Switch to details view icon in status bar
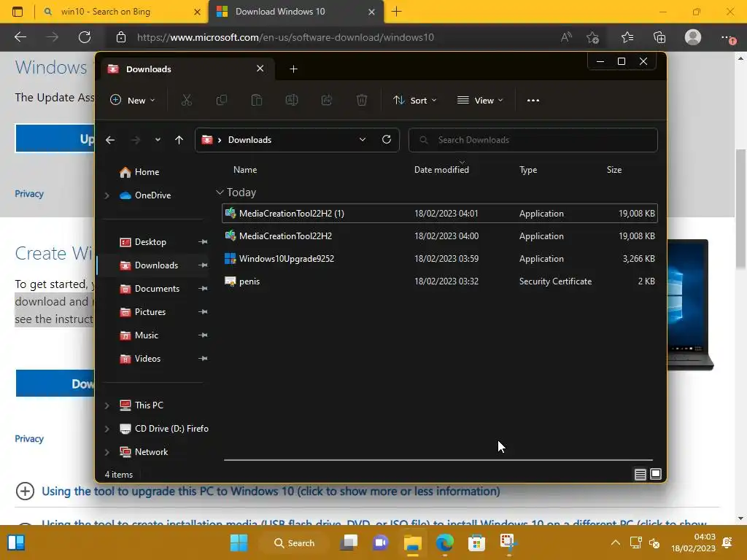 click(x=640, y=474)
